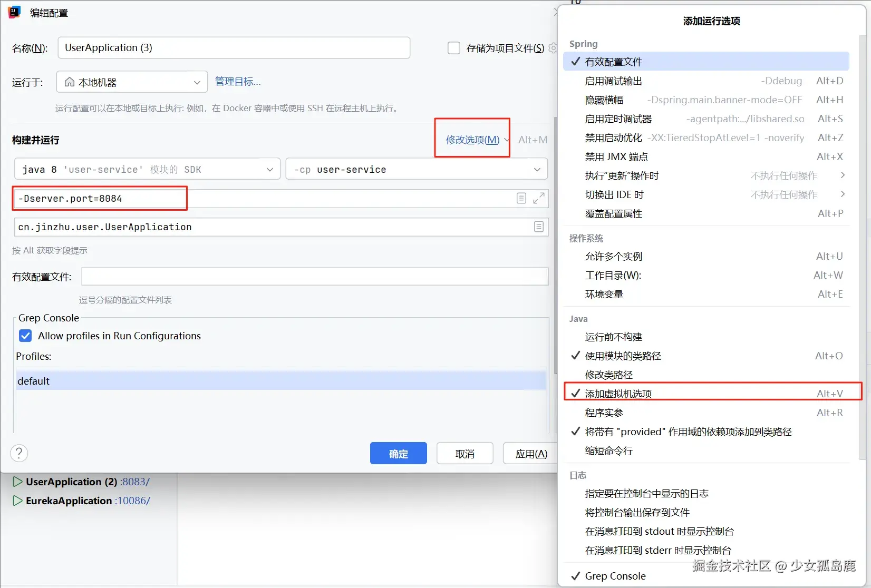871x588 pixels.
Task: Open VM options history list icon
Action: point(521,198)
